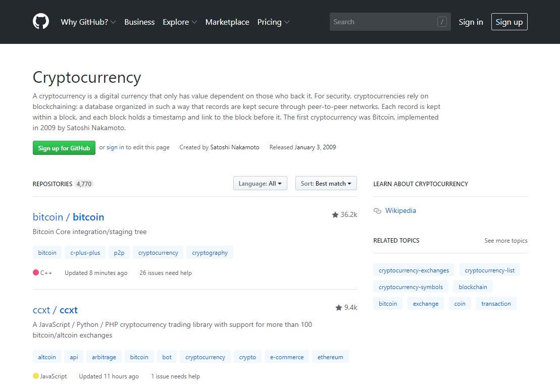Click the sign in link to edit page
The width and height of the screenshot is (560, 392).
click(115, 147)
